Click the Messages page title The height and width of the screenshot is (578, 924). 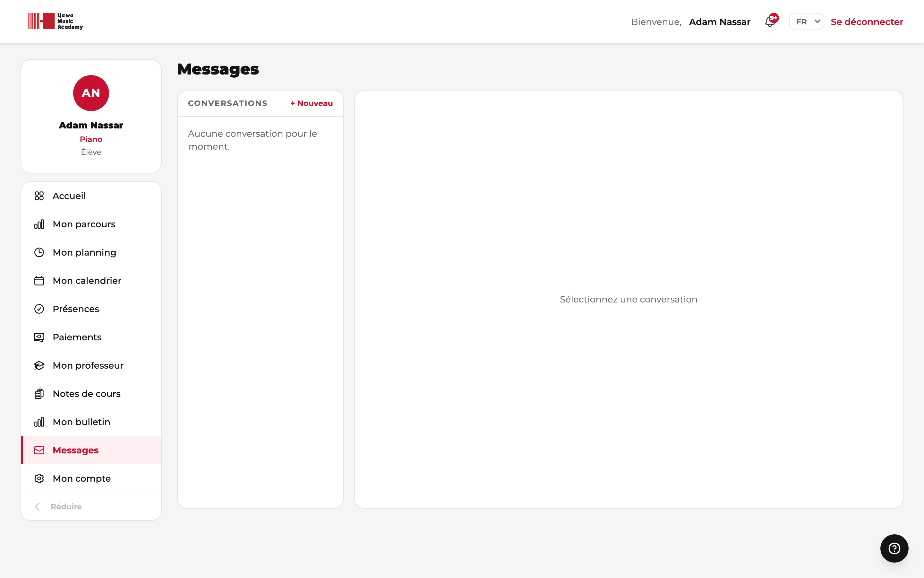(x=218, y=69)
